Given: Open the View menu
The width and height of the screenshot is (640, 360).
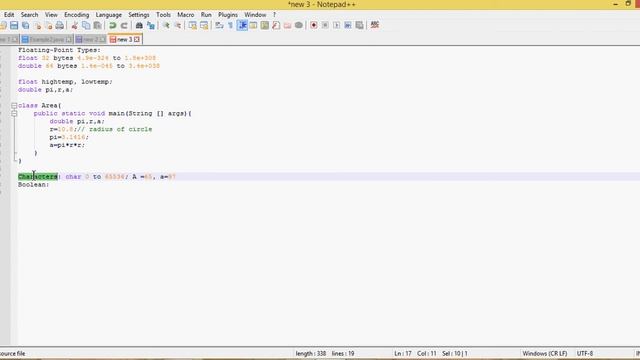Looking at the screenshot, I should coord(51,15).
